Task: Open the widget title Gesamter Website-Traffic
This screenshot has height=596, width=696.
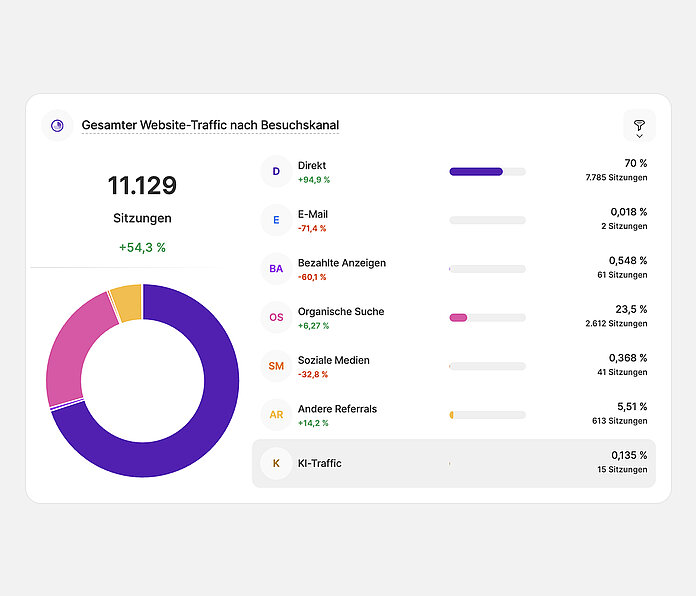Action: click(210, 126)
